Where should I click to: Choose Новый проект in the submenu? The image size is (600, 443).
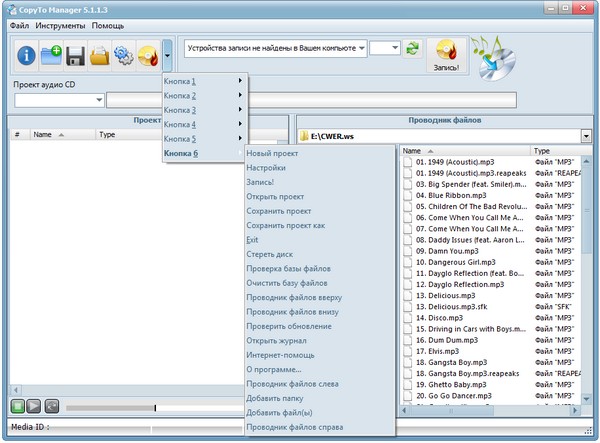[273, 153]
